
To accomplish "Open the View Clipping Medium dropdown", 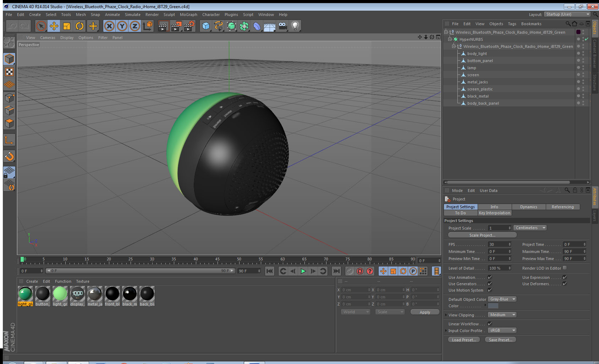I will [502, 315].
